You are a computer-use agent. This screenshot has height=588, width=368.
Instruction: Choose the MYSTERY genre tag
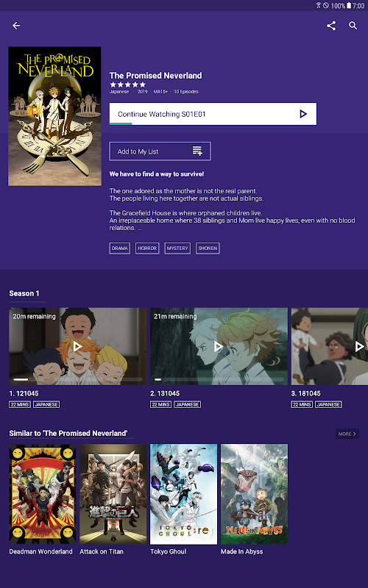coord(177,248)
